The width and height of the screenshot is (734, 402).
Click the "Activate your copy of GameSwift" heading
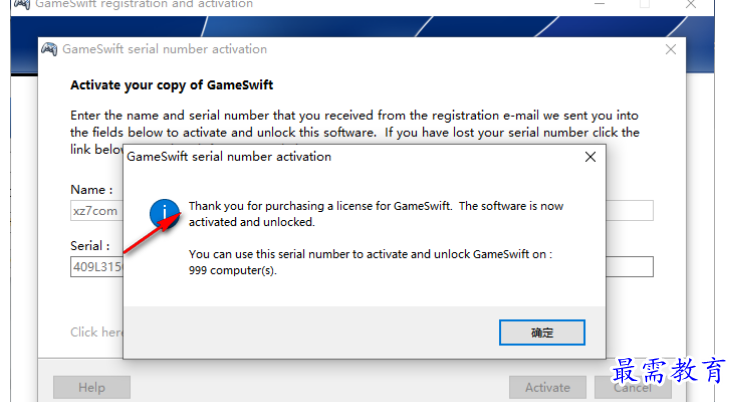[x=171, y=85]
